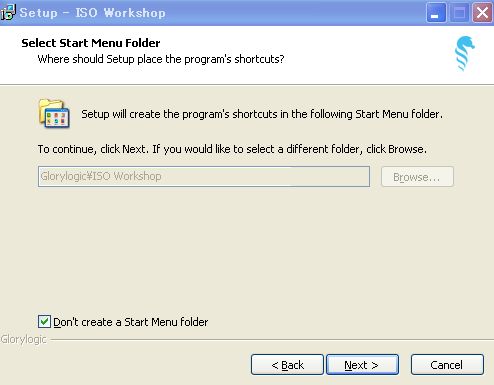
Task: Click the setup installer icon in title bar
Action: [8, 12]
